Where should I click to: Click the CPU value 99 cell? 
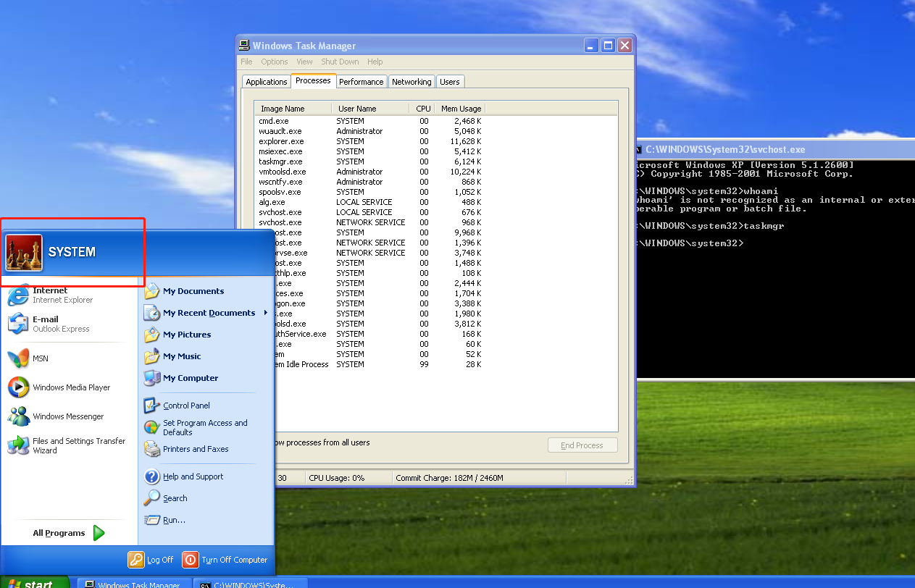tap(424, 364)
